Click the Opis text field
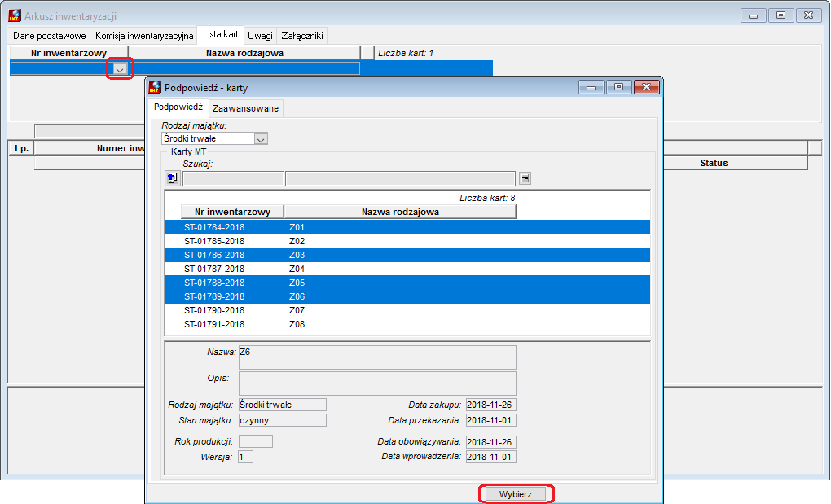 click(377, 383)
